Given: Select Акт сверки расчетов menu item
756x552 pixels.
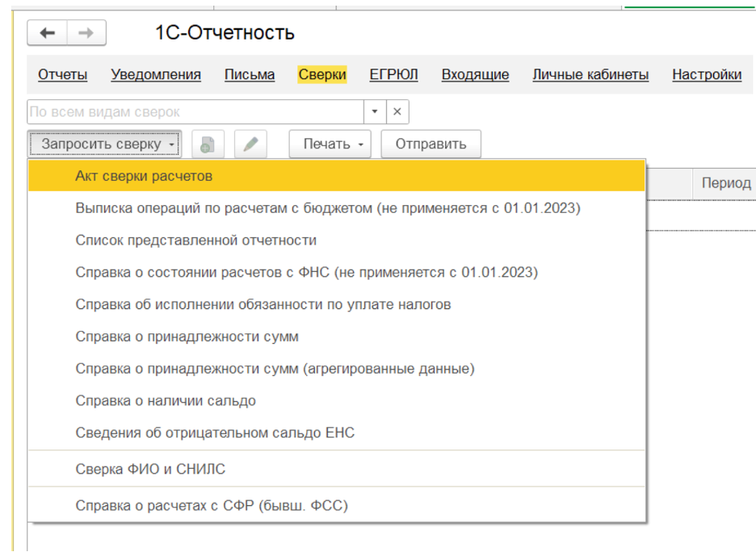Looking at the screenshot, I should [x=144, y=176].
